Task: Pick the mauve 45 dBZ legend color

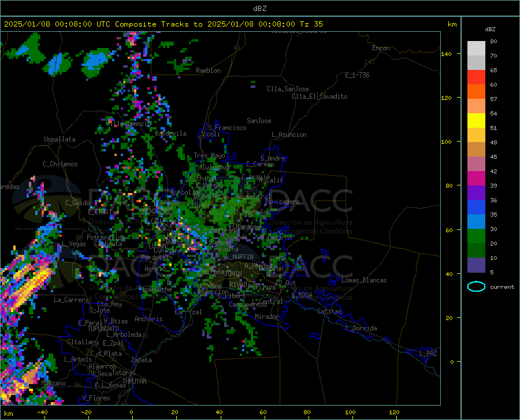Action: pos(476,163)
